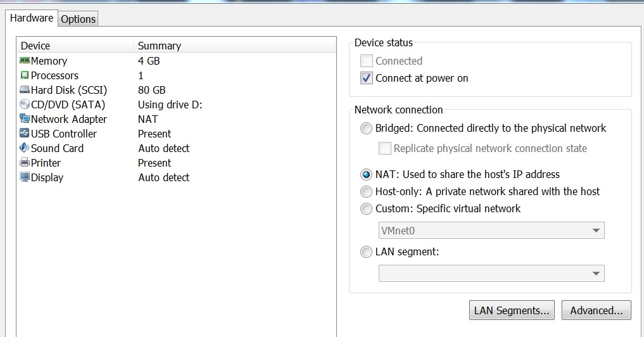Screen dimensions: 644x337
Task: Click the Printer device icon
Action: click(25, 163)
